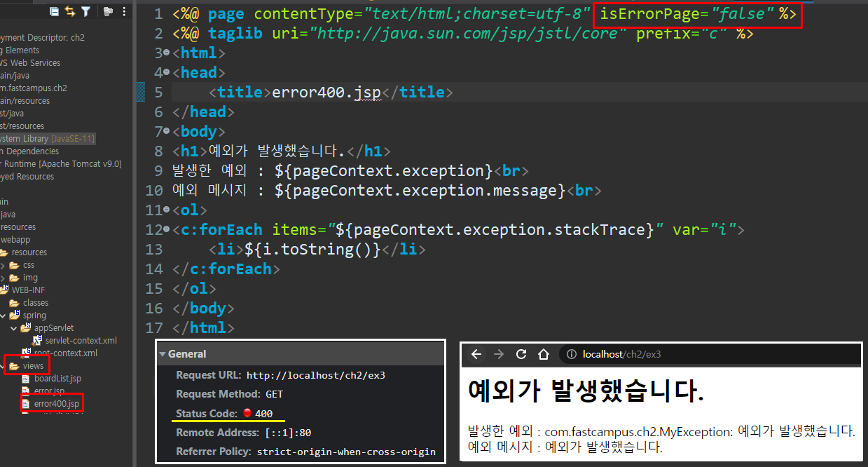
Task: Expand the css folder
Action: [x=3, y=265]
